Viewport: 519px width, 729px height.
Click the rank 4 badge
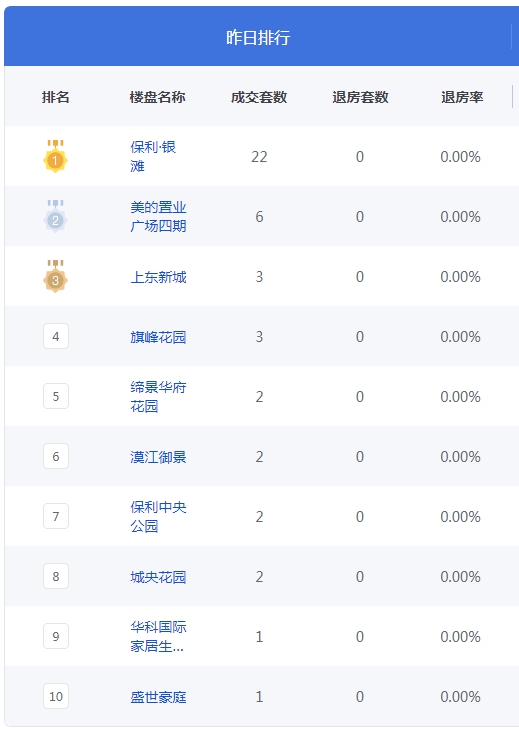coord(56,336)
